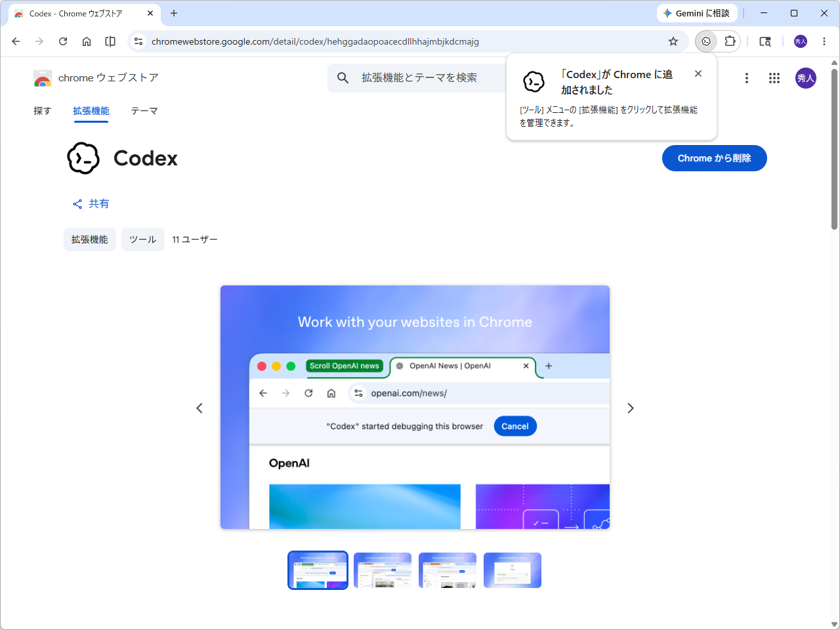This screenshot has height=630, width=840.
Task: Click the address bar URL text
Action: 315,41
